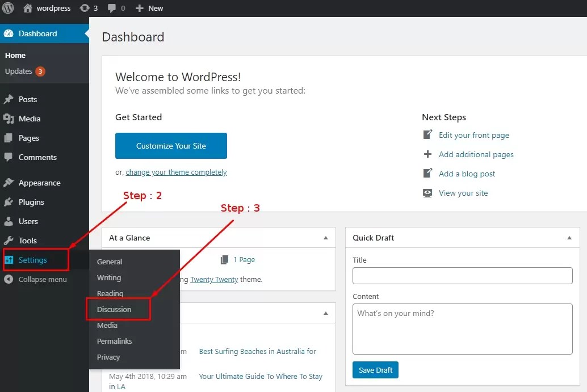
Task: Click the updates icon showing 3
Action: pos(88,8)
